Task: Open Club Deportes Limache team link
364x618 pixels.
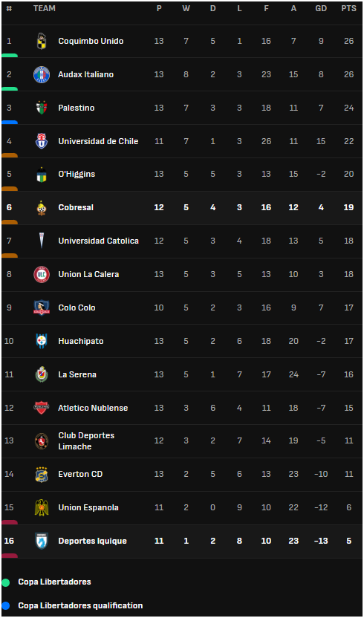Action: [86, 441]
